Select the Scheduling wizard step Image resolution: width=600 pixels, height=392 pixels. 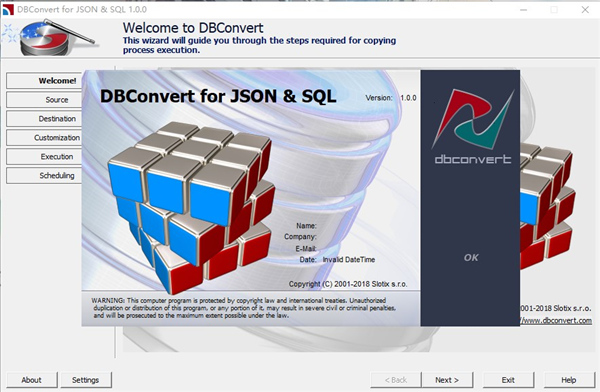tap(44, 175)
